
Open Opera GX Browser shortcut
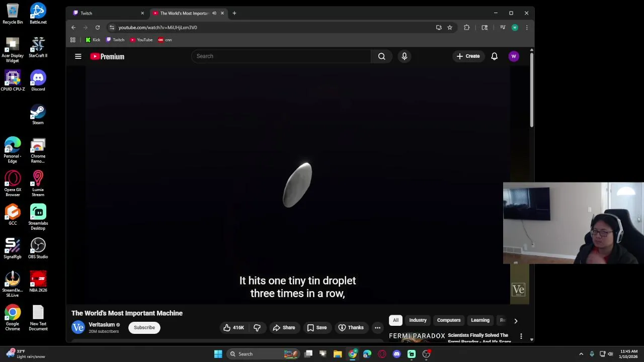tap(13, 184)
